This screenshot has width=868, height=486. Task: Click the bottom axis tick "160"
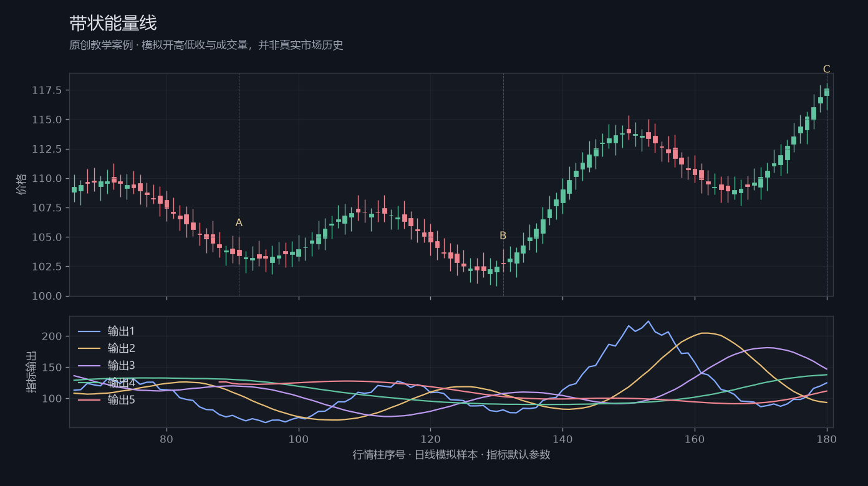(695, 439)
